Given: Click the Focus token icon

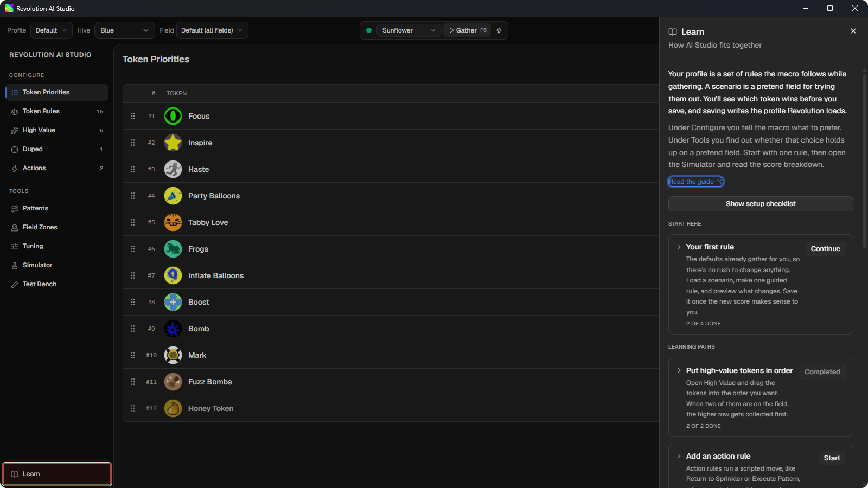Looking at the screenshot, I should [173, 116].
